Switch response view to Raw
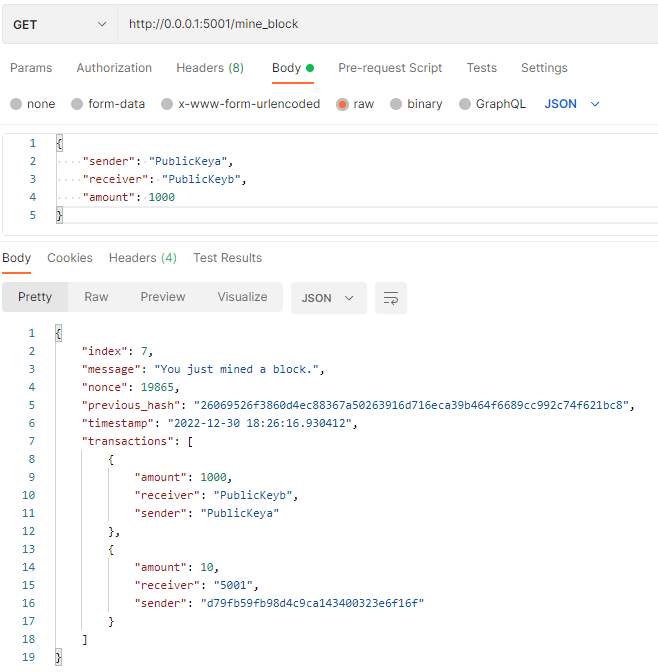 point(96,297)
